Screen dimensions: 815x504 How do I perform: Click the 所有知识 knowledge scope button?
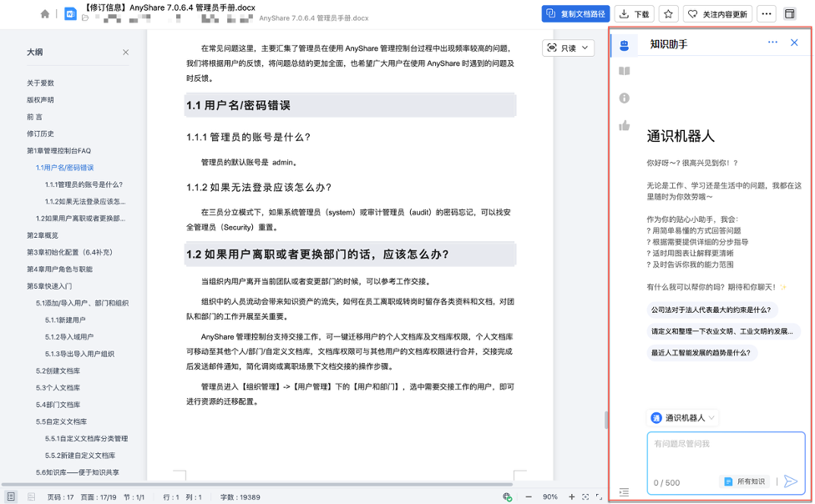[x=744, y=481]
